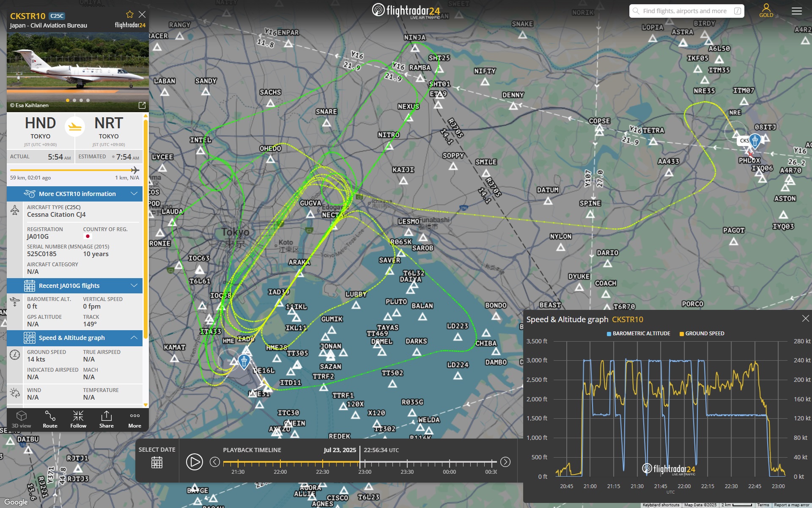Open map Terms link

coord(763,505)
